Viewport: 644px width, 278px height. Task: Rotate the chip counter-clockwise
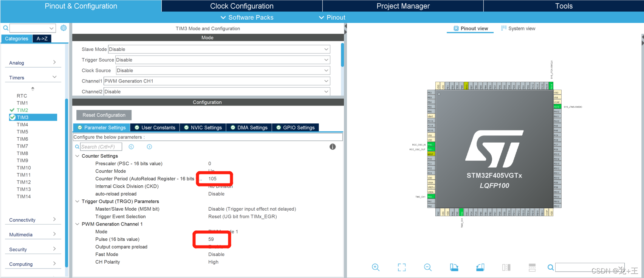tap(480, 267)
